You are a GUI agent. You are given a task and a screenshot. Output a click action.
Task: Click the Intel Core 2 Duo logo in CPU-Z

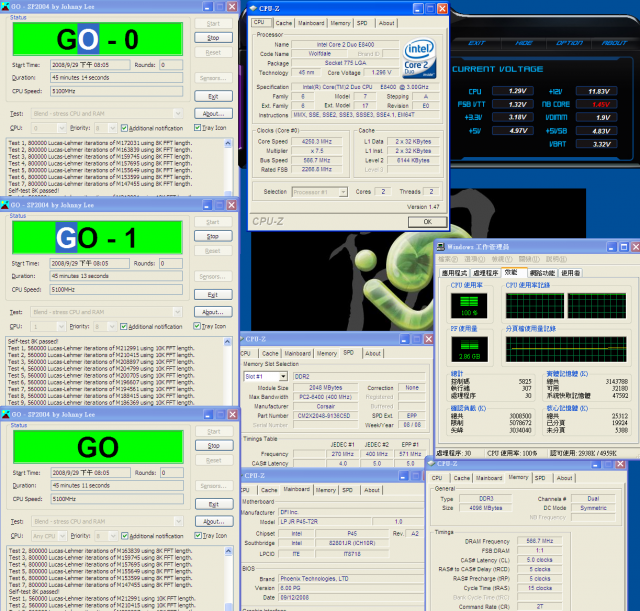tap(419, 58)
